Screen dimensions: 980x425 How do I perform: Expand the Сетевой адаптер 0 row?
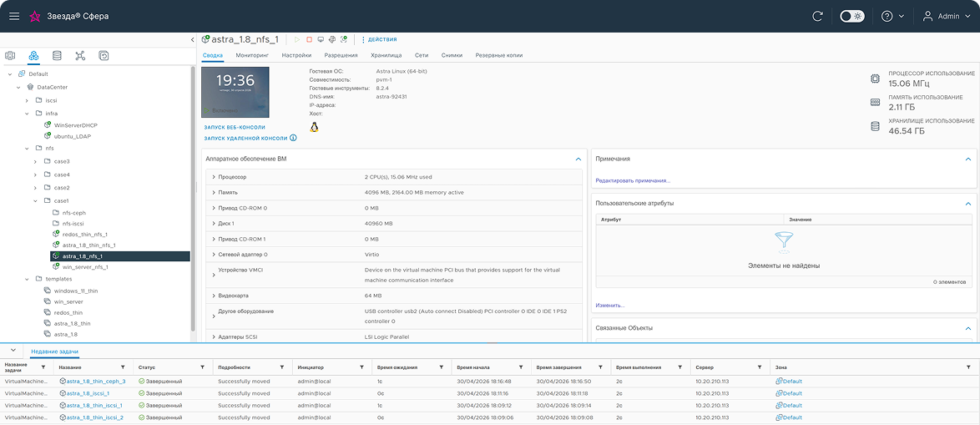point(214,255)
